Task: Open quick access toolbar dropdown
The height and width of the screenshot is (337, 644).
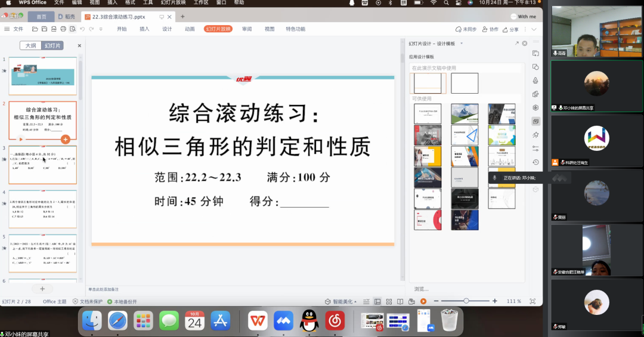Action: click(x=101, y=29)
